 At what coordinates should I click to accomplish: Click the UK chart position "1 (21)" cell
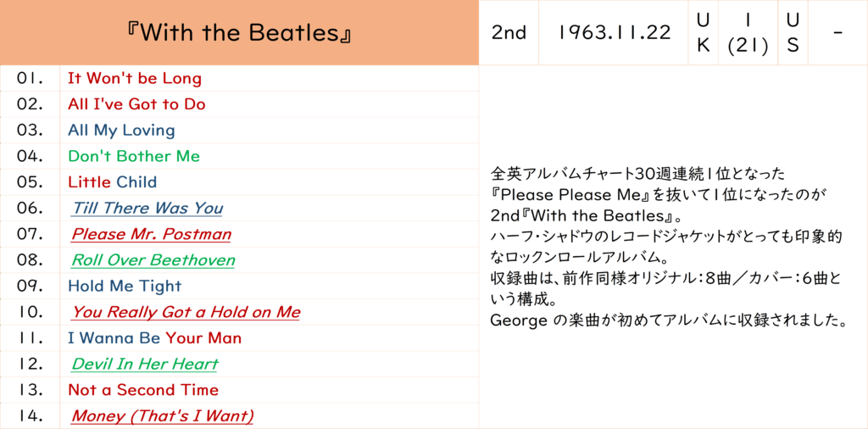pos(747,33)
